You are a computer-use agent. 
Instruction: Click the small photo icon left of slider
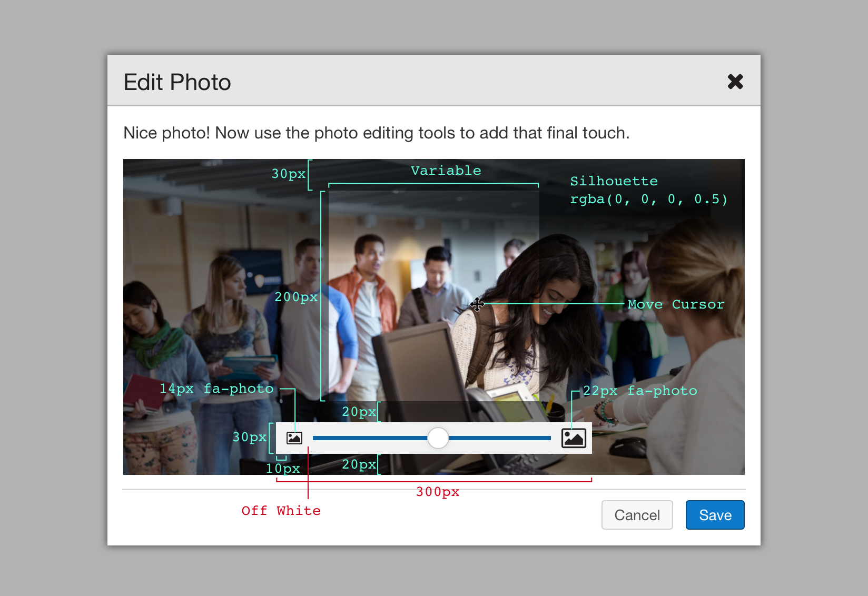(x=294, y=438)
